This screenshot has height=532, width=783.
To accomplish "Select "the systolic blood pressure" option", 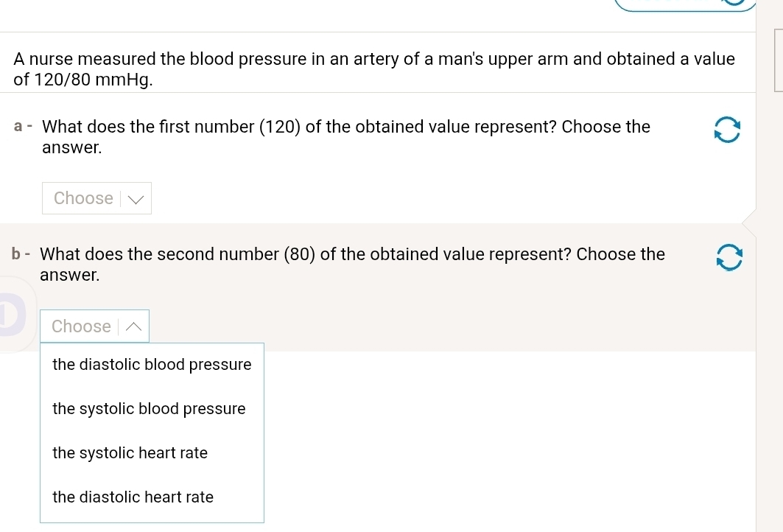I will [x=149, y=409].
